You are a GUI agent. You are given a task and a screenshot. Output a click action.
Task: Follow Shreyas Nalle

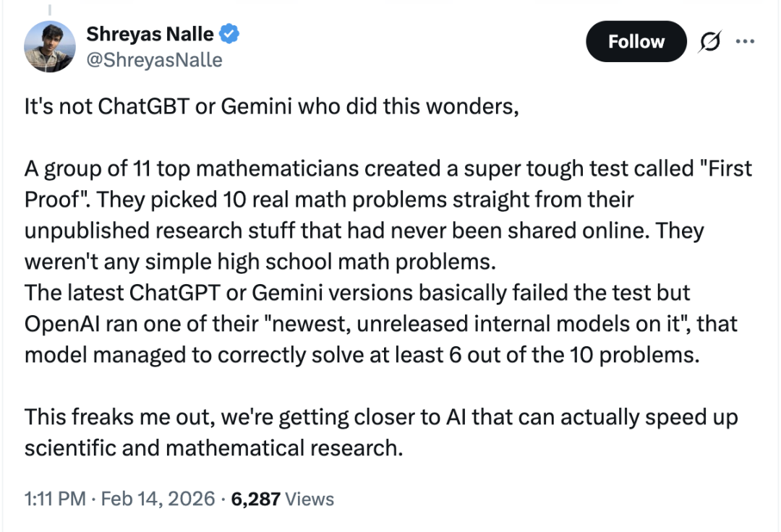pos(636,42)
